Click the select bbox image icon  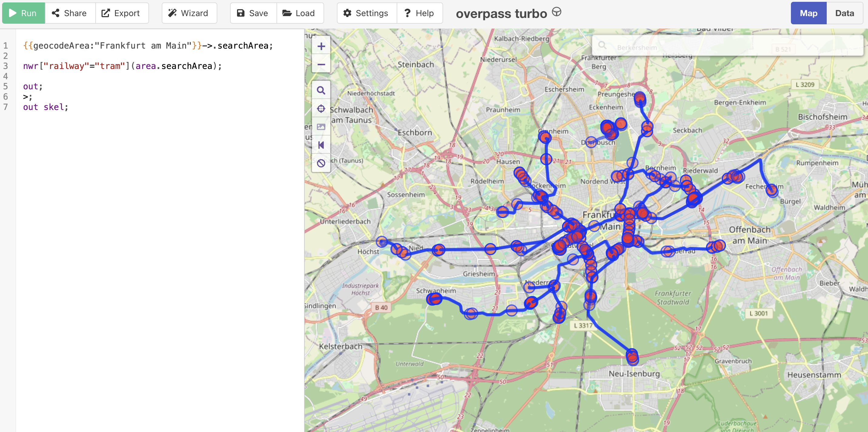[321, 127]
